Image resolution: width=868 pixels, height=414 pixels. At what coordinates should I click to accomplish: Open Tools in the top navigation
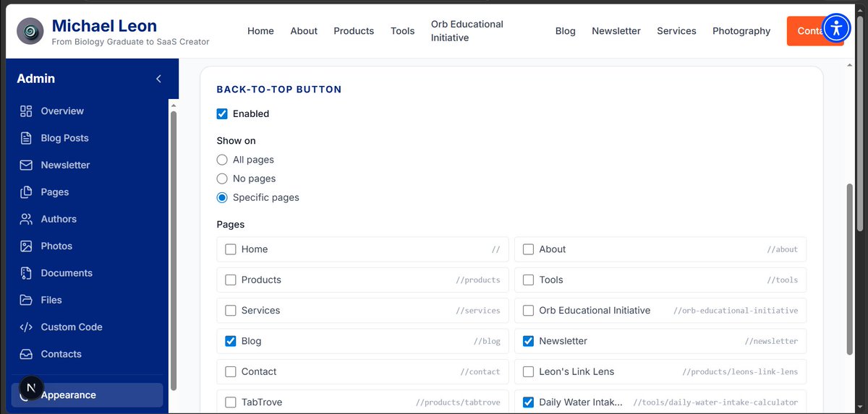403,31
